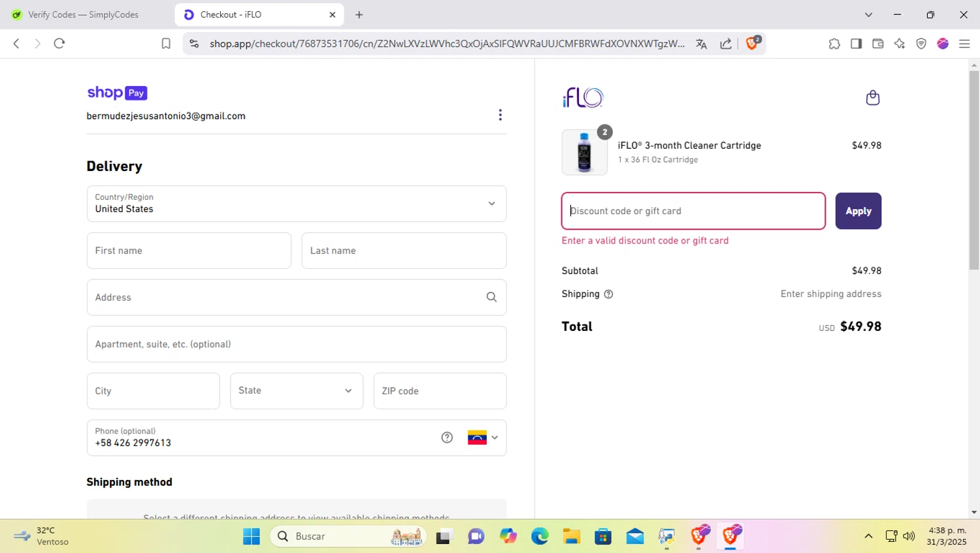Toggle the browser sidebar panel icon
This screenshot has width=980, height=553.
coord(856,44)
